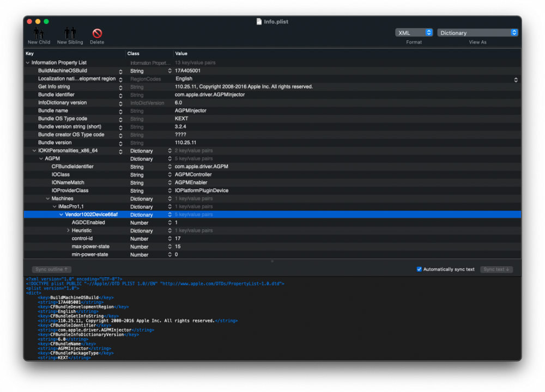Viewport: 545px width, 392px height.
Task: Click the Key column header
Action: click(74, 53)
